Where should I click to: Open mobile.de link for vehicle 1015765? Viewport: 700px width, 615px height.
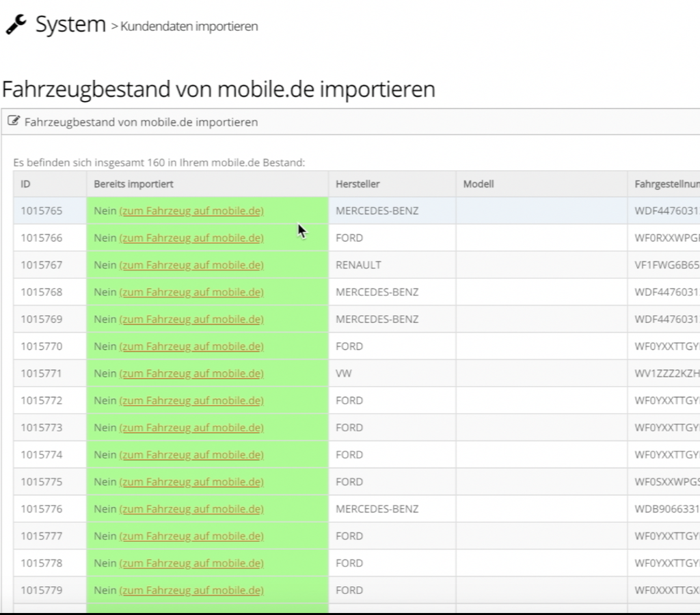point(191,210)
